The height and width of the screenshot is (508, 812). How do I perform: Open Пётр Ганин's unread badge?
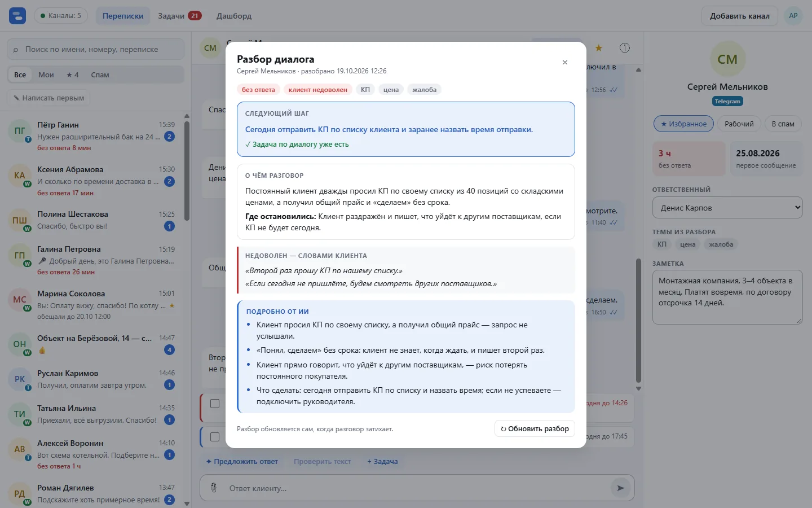pyautogui.click(x=169, y=137)
